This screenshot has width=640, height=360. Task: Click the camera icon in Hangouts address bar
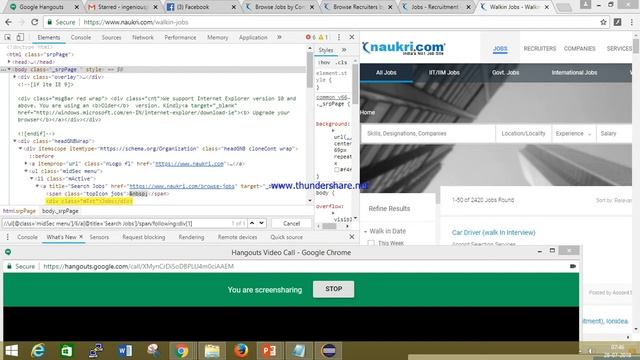(x=573, y=266)
